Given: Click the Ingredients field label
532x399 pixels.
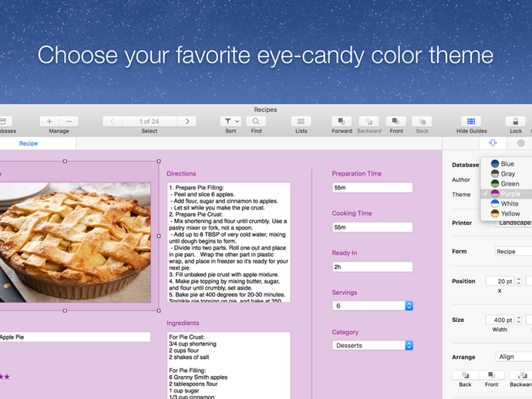Looking at the screenshot, I should click(x=183, y=323).
